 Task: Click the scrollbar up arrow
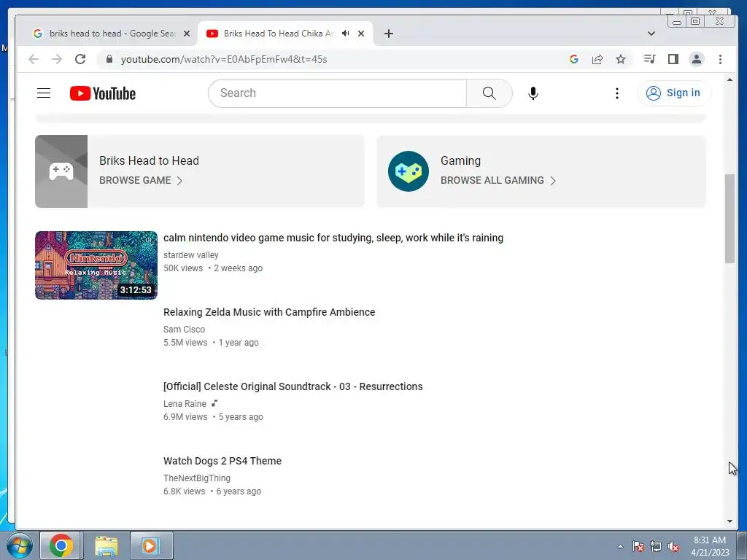pos(729,80)
